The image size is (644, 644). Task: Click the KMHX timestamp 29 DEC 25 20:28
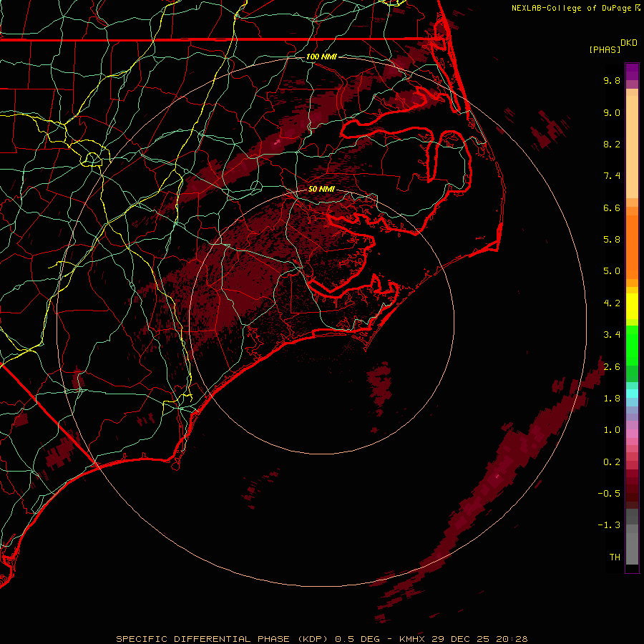click(x=463, y=639)
